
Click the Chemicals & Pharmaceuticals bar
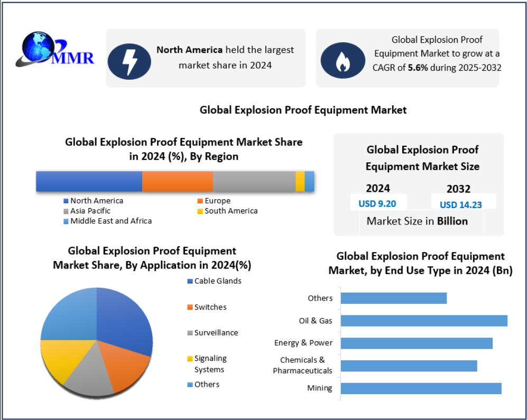tap(409, 366)
